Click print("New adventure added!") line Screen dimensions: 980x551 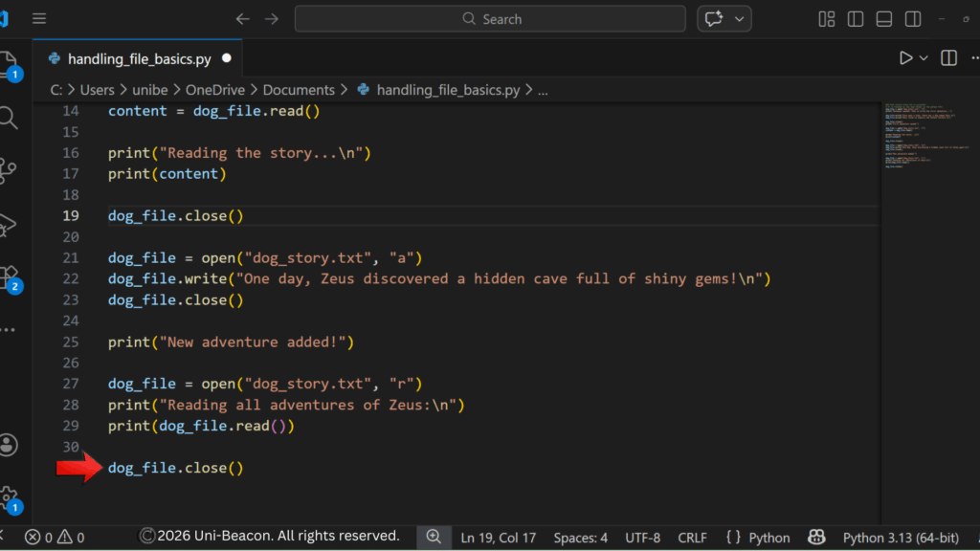click(231, 342)
